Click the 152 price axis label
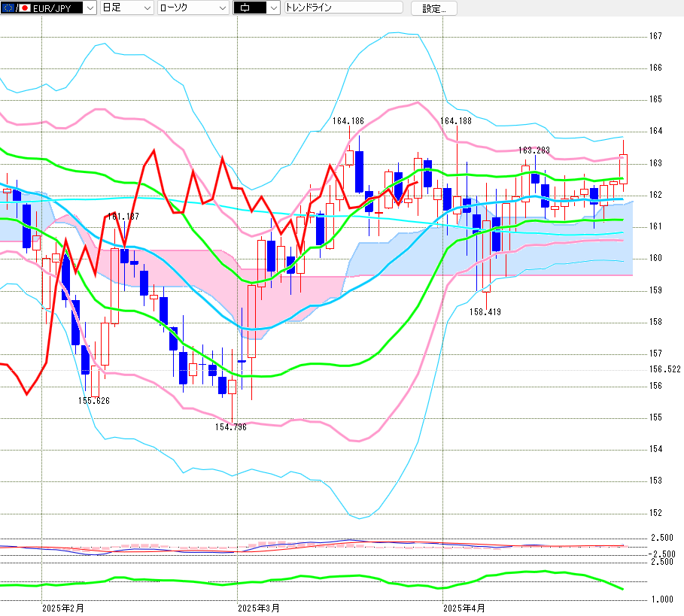This screenshot has height=616, width=684. click(x=655, y=513)
